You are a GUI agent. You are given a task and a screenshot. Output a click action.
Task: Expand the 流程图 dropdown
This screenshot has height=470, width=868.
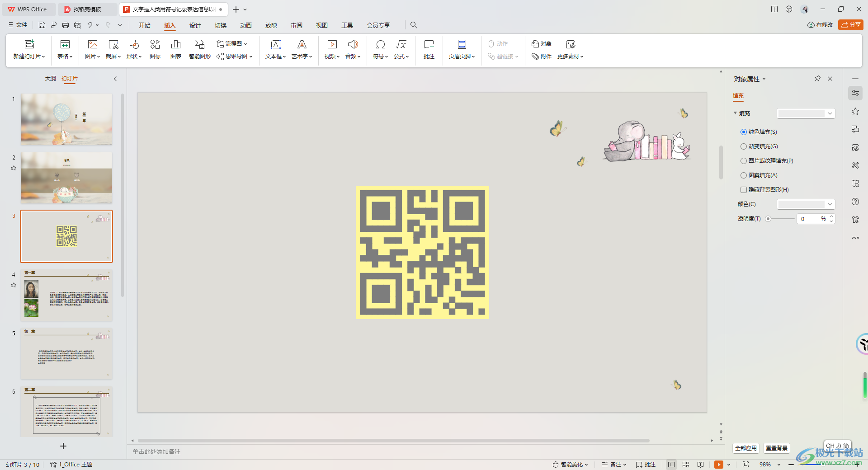point(245,44)
